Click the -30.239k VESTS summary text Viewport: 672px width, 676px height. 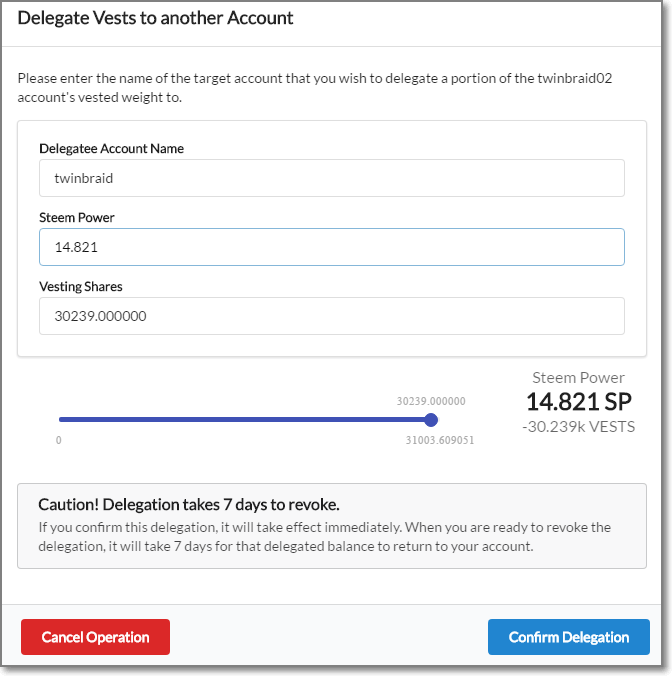point(578,427)
